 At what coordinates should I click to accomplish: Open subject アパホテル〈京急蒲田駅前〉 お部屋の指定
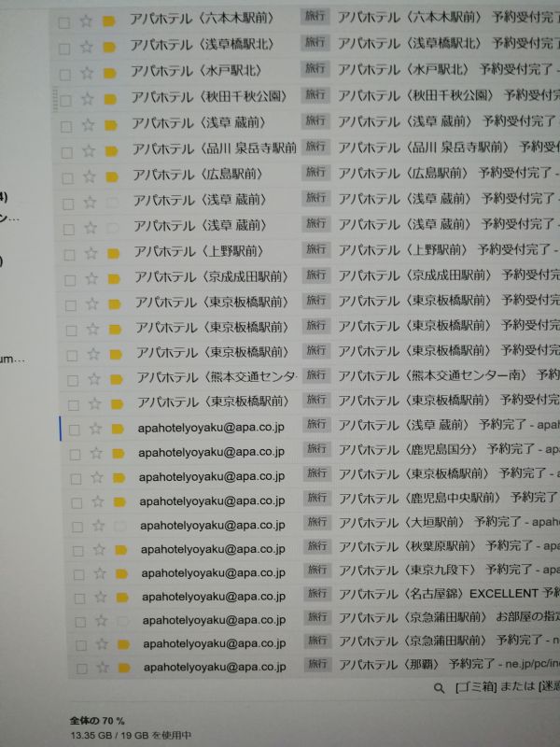point(449,617)
